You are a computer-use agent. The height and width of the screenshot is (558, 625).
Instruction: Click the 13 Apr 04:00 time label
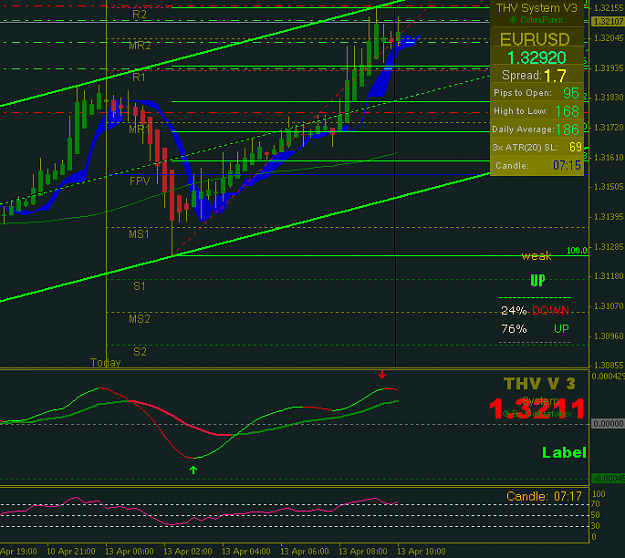pos(246,552)
